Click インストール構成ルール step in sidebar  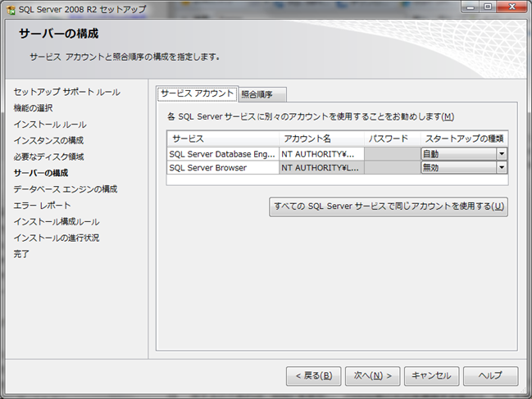57,222
